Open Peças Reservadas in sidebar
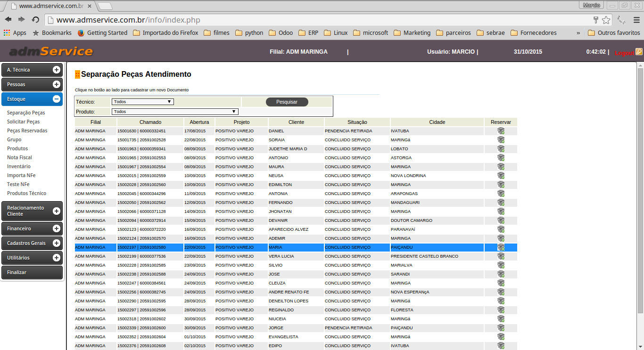This screenshot has height=350, width=644. click(27, 130)
